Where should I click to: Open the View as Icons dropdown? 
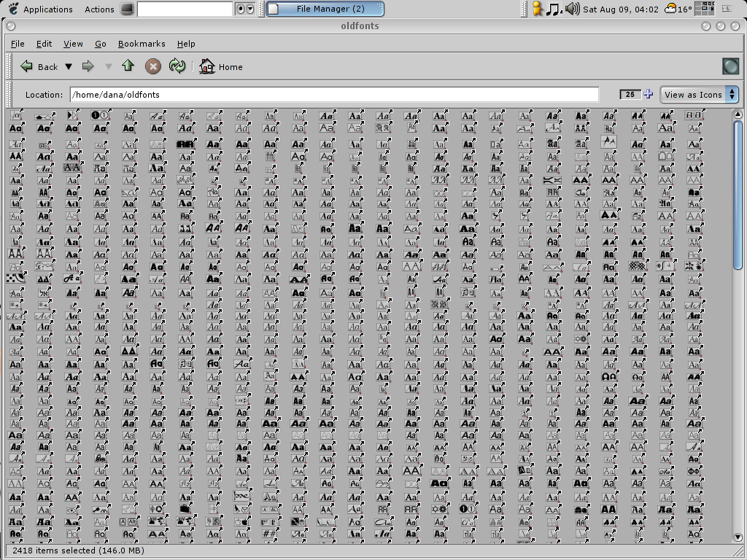pos(699,95)
